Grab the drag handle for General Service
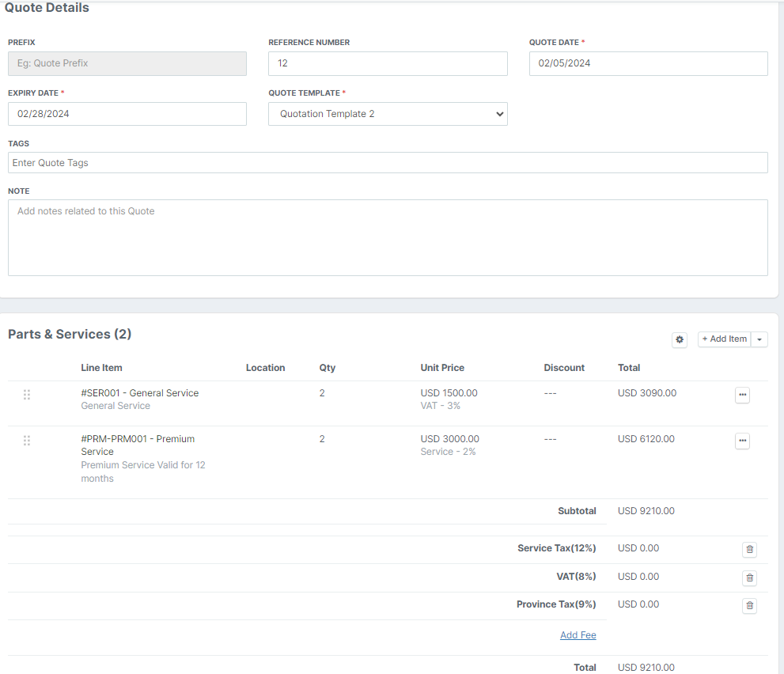Screen dimensions: 784x674 click(x=27, y=395)
